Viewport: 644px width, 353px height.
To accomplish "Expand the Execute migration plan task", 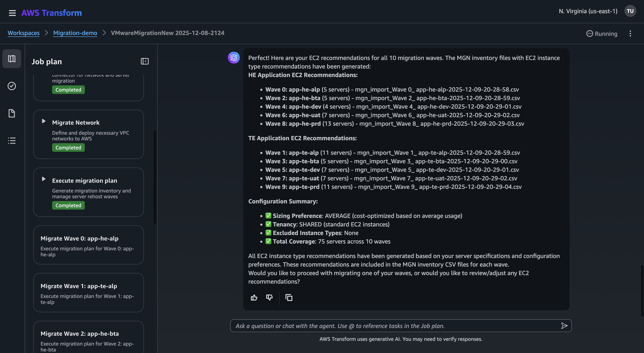I will [x=44, y=179].
